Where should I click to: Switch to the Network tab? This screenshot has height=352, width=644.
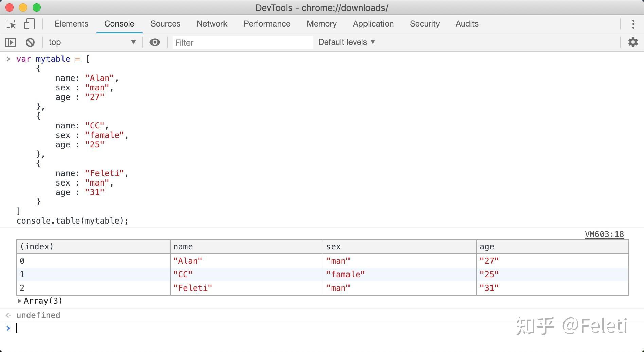pos(212,24)
